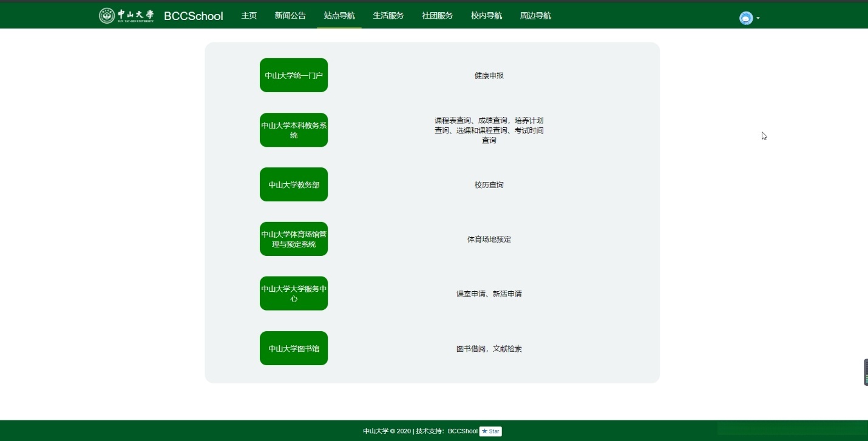Screen dimensions: 868x441
Task: Open the 中山大学本科教务系统 button
Action: (294, 130)
